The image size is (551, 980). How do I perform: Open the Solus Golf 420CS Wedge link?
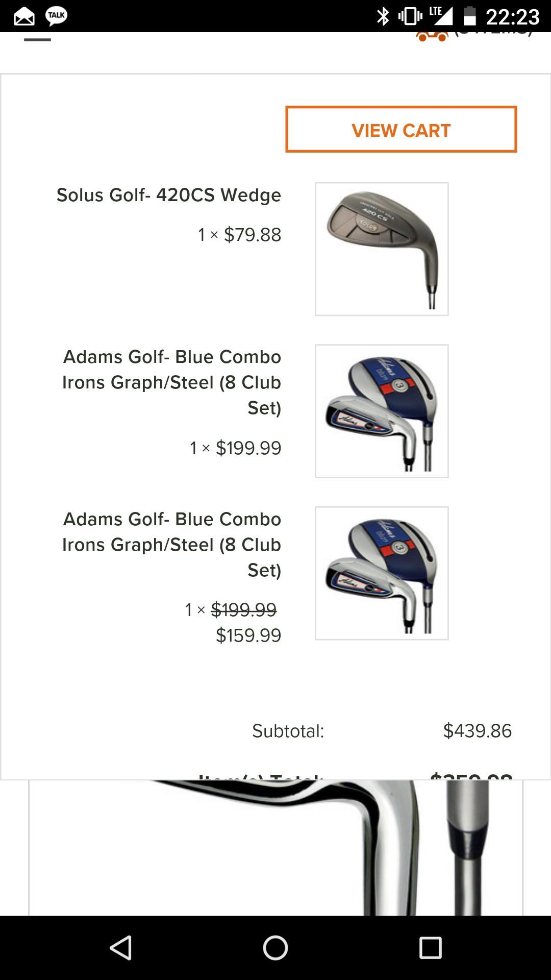[168, 195]
